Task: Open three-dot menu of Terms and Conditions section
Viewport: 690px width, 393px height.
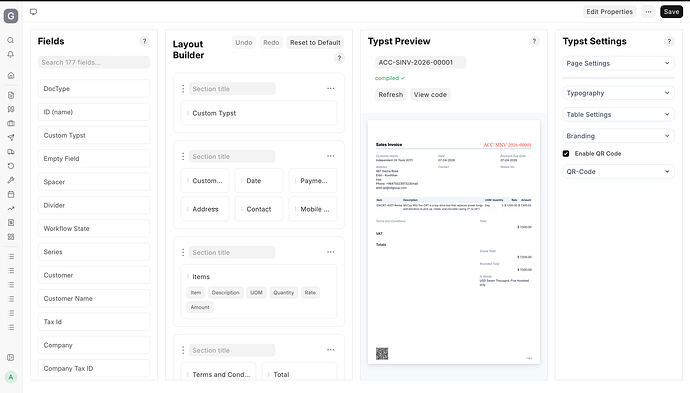Action: (330, 350)
